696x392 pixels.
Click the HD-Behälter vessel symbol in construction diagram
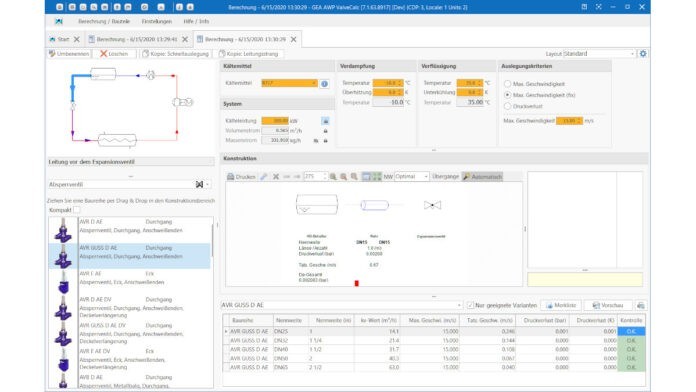point(316,205)
